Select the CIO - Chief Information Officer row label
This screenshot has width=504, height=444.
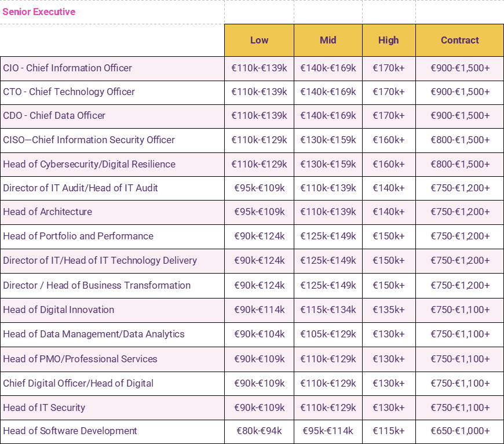pos(67,68)
